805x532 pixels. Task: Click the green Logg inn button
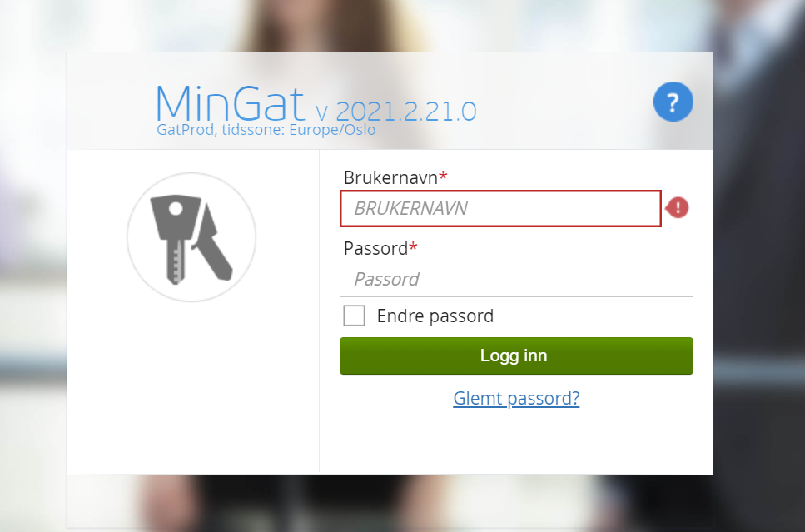tap(516, 355)
